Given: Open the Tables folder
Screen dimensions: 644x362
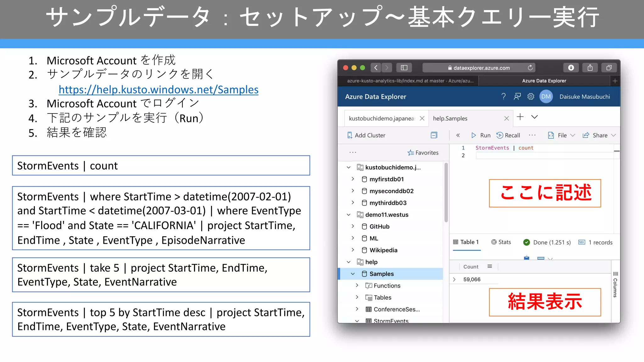Looking at the screenshot, I should [x=382, y=298].
